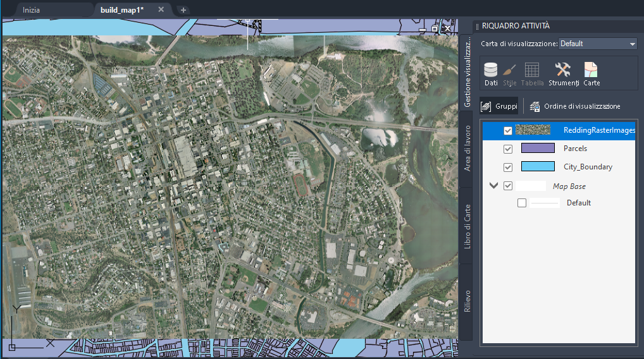The height and width of the screenshot is (359, 644).
Task: Open the Gestione visualizzazione side tab
Action: click(467, 73)
